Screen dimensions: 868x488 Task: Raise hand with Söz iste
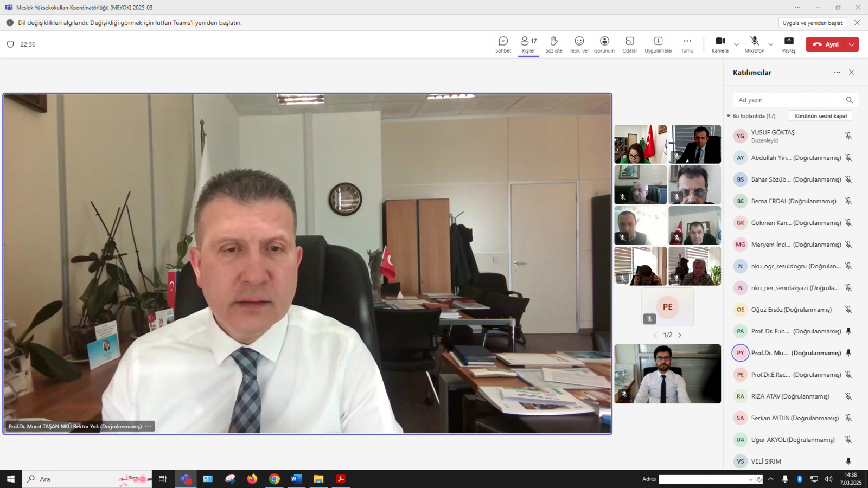coord(554,44)
